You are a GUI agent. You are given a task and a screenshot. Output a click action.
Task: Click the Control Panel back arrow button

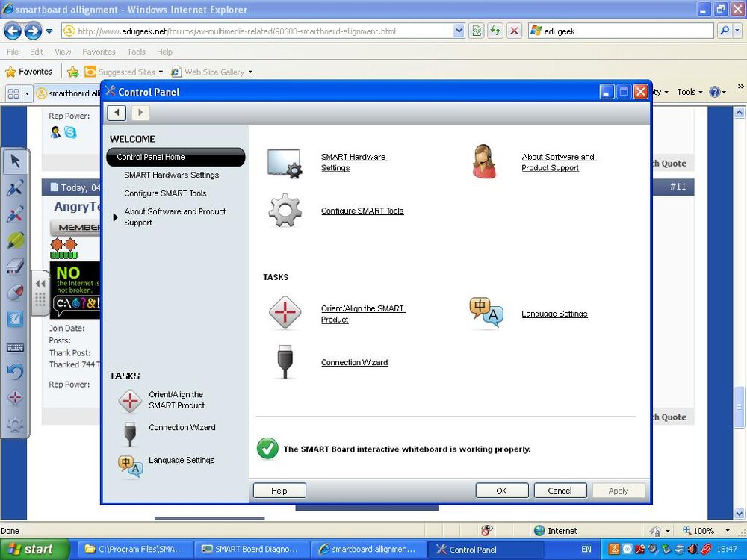pos(117,113)
